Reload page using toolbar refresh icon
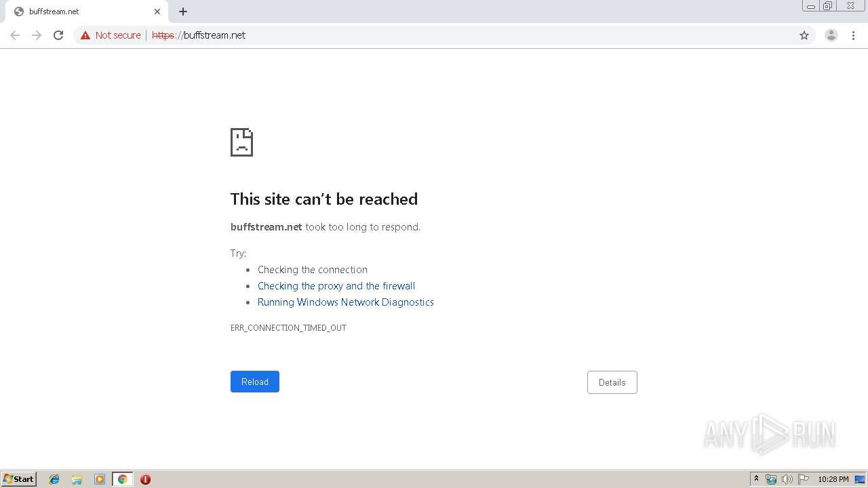The width and height of the screenshot is (868, 488). 58,35
